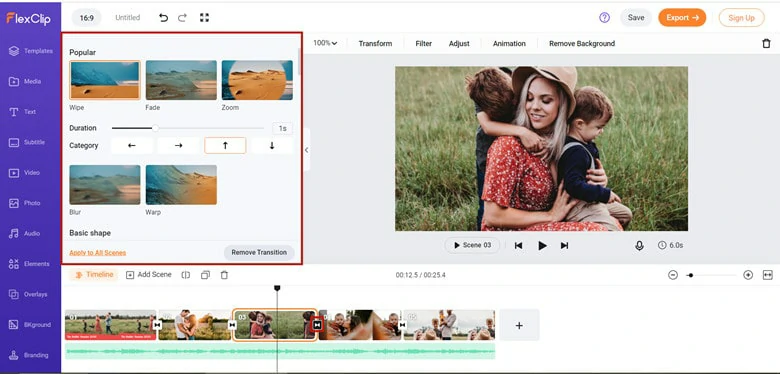Screen dimensions: 780x374
Task: Click the microphone voiceover icon
Action: point(639,246)
